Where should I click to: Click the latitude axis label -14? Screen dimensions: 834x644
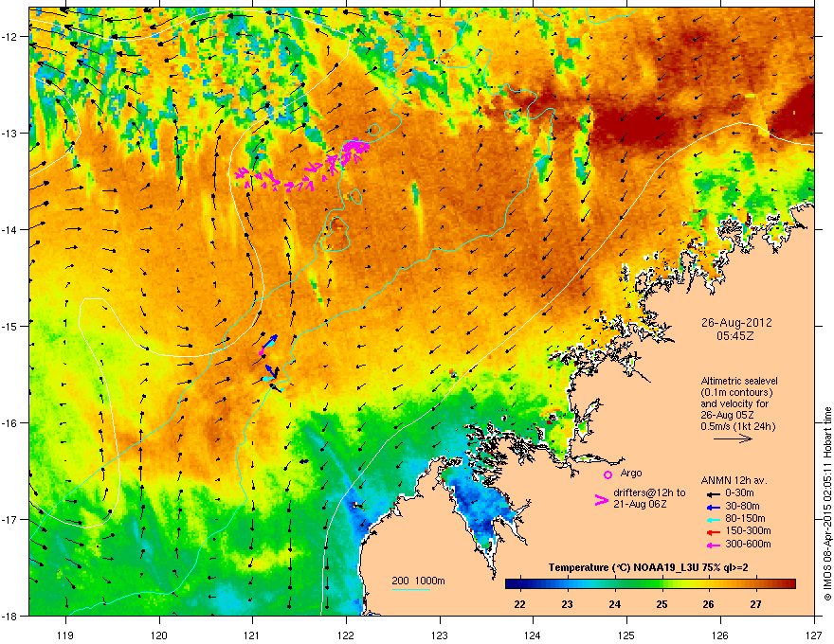coord(10,229)
